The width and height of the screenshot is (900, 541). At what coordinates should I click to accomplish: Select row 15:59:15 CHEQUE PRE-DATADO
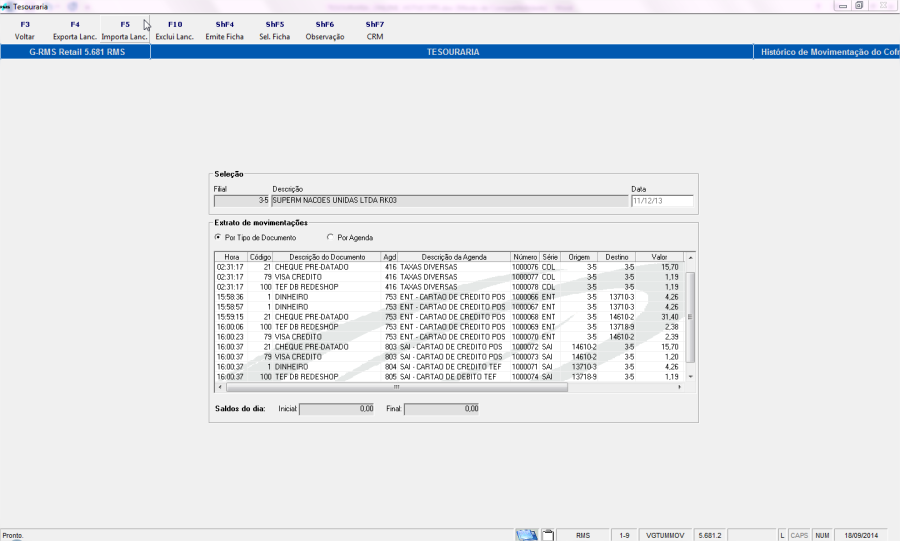(449, 317)
